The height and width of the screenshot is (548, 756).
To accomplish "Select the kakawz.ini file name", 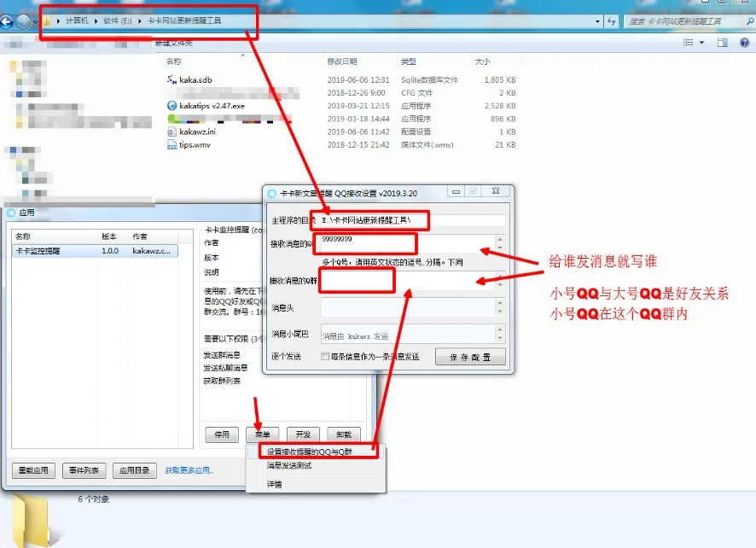I will pos(198,131).
